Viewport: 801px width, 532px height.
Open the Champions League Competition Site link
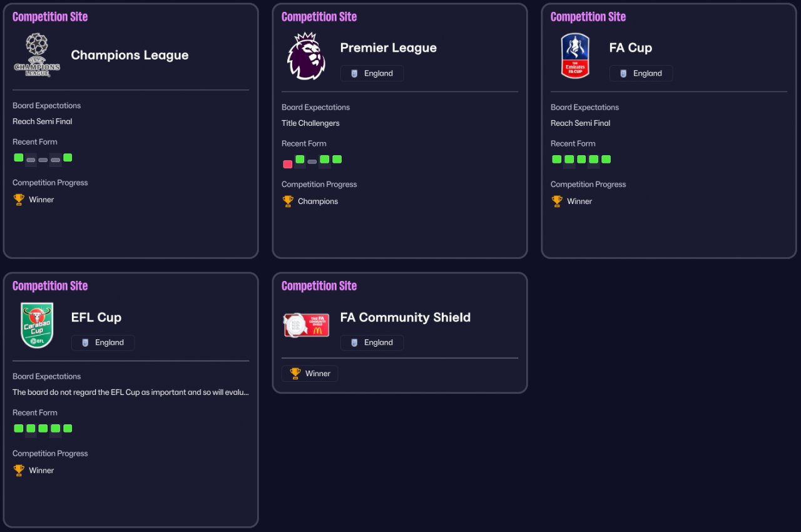(x=50, y=17)
